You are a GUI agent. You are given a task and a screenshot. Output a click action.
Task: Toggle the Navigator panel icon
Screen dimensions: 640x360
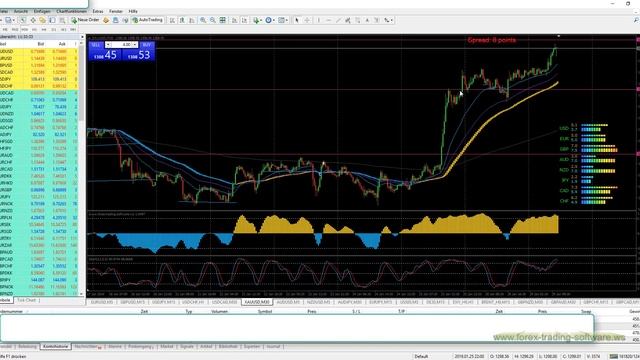click(42, 20)
